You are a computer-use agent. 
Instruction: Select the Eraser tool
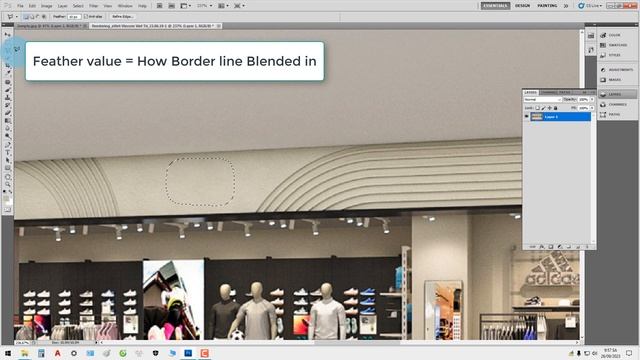[8, 113]
